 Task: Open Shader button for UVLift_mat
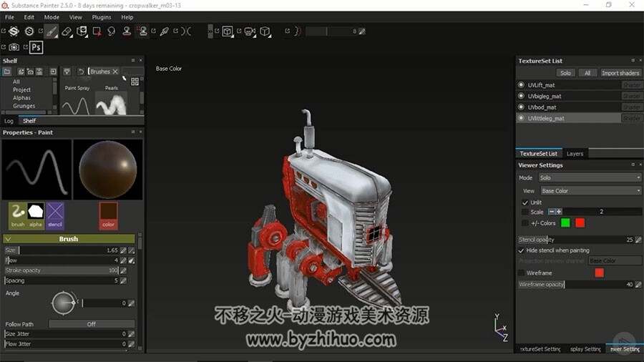coord(631,85)
